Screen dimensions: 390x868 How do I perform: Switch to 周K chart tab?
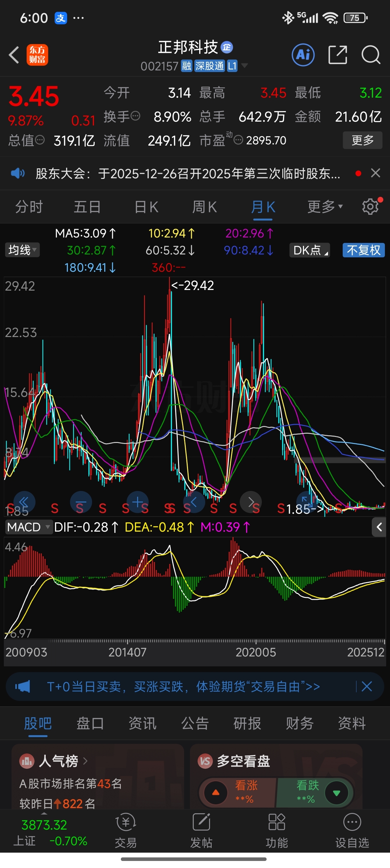point(204,206)
